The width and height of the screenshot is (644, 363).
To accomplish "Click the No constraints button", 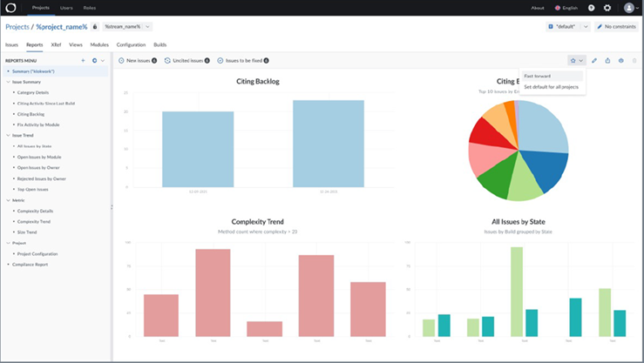I will pos(616,27).
